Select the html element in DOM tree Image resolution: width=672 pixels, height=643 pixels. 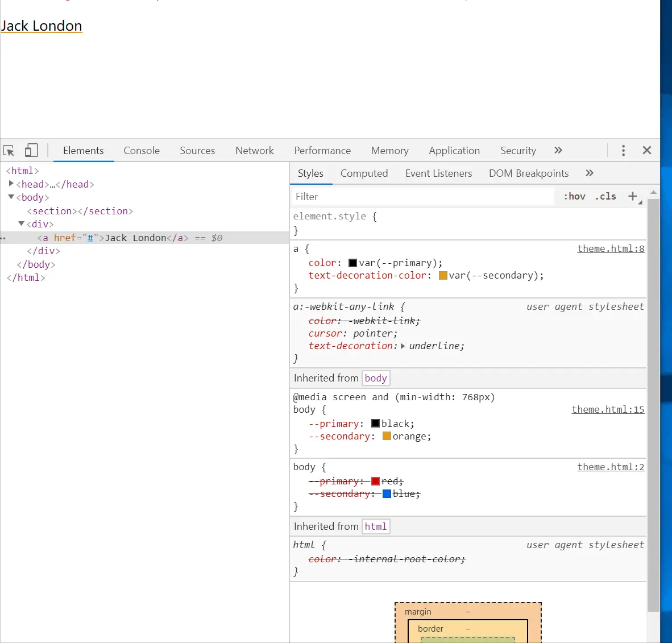pos(22,171)
